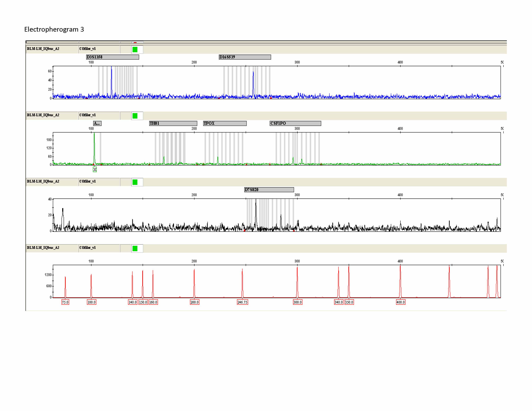Screen dimensions: 532x411
Task: Select the TH01 locus marker bar
Action: click(x=173, y=123)
